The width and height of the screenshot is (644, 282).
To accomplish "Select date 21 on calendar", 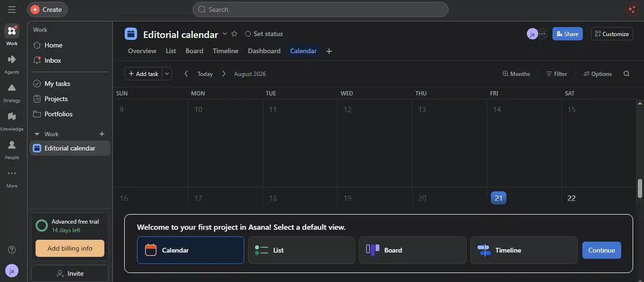I will (x=498, y=198).
